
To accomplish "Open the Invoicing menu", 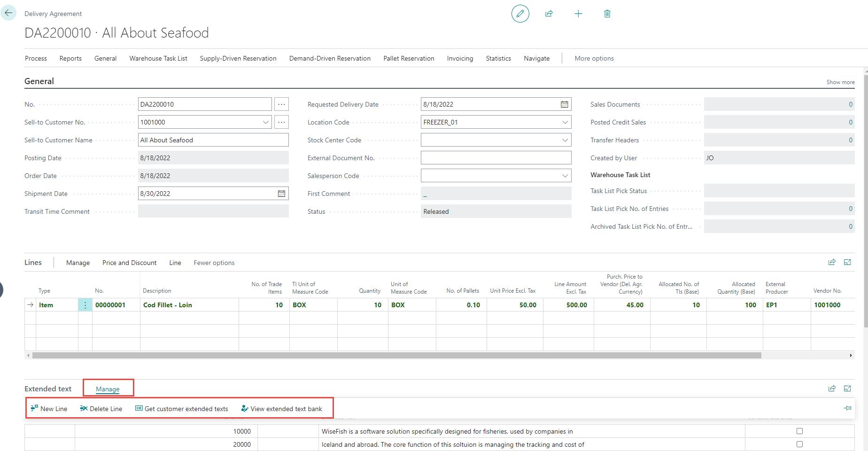I will click(460, 58).
